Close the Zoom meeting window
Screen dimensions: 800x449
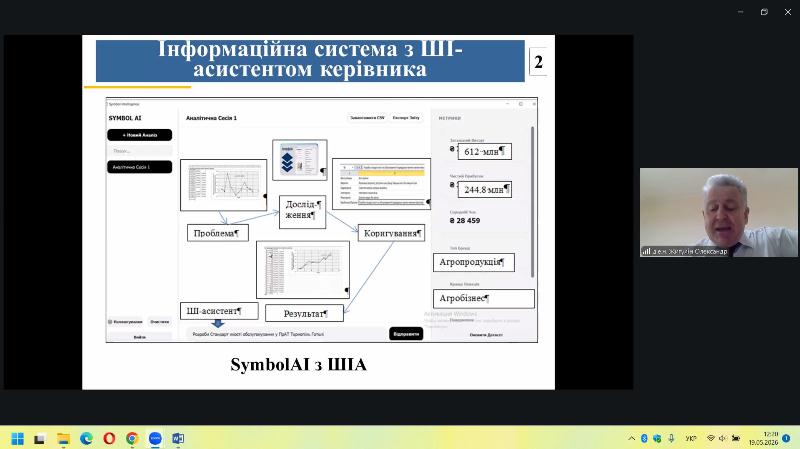(x=788, y=12)
